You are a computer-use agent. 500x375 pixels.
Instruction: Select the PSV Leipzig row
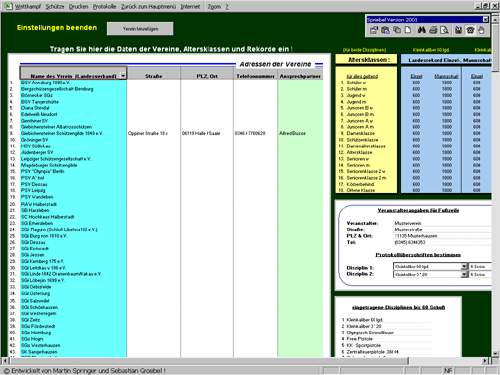[73, 190]
